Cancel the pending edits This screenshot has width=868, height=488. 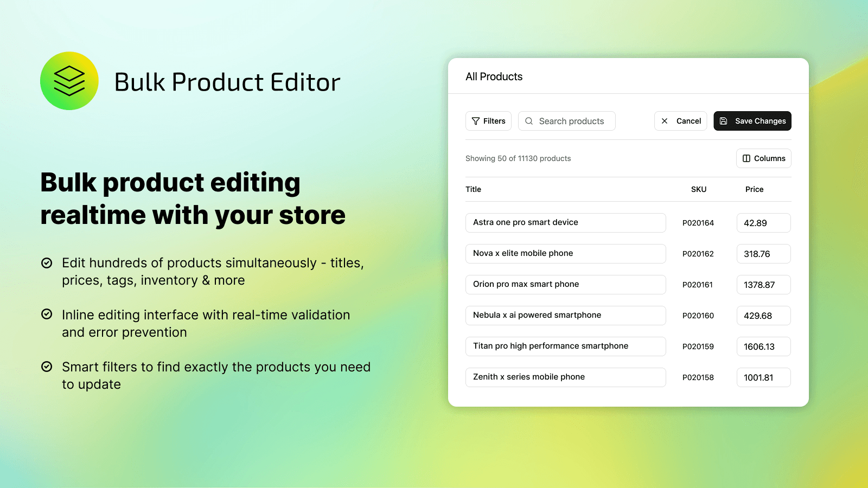coord(680,121)
